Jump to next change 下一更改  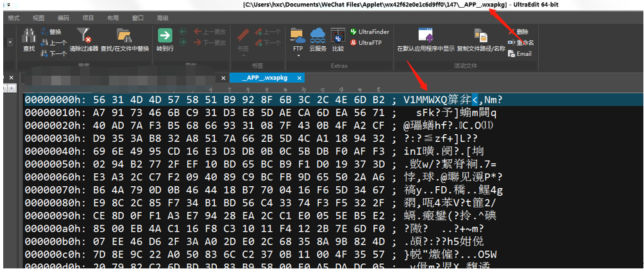click(x=210, y=42)
